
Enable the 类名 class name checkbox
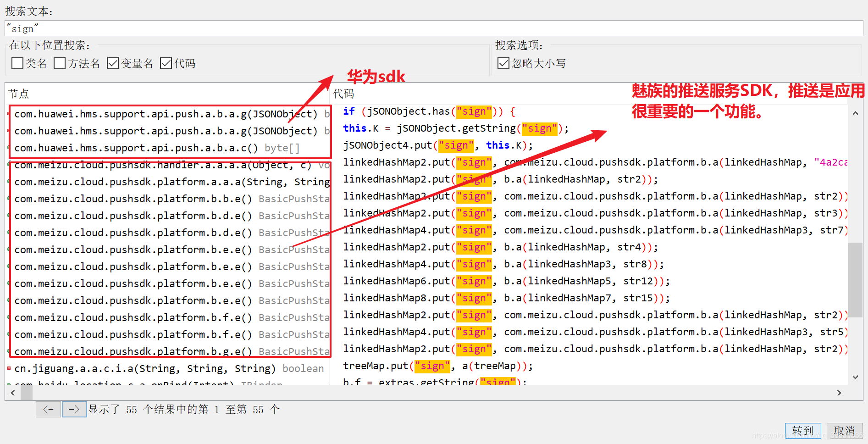tap(17, 63)
